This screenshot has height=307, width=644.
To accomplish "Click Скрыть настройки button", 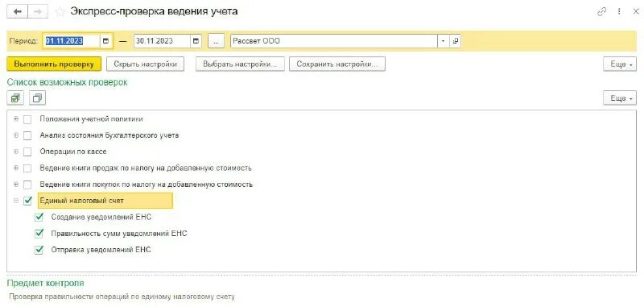I will tap(146, 64).
